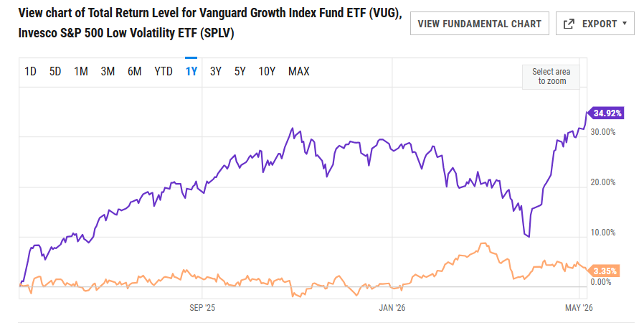The height and width of the screenshot is (323, 644).
Task: Switch chart to 5Y range
Action: pyautogui.click(x=240, y=72)
